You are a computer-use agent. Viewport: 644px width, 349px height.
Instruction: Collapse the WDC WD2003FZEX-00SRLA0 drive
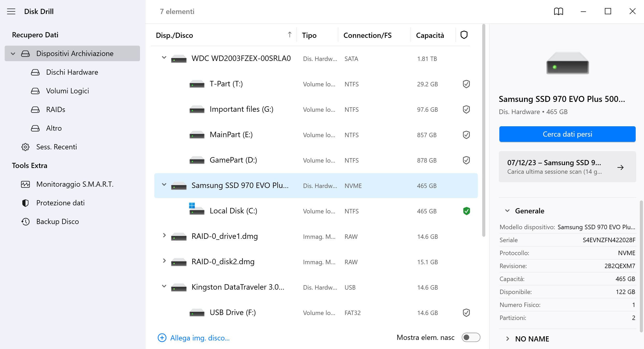click(x=164, y=58)
